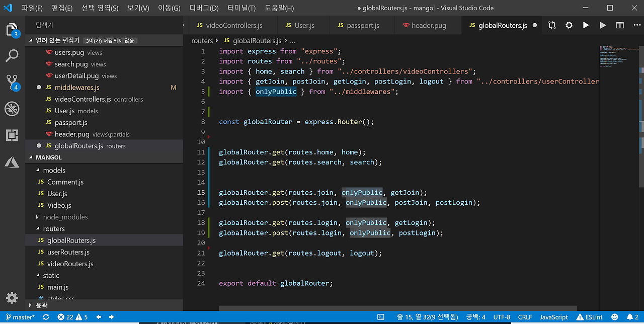Open userDetail.pug from open editors list
This screenshot has width=644, height=324.
(76, 76)
